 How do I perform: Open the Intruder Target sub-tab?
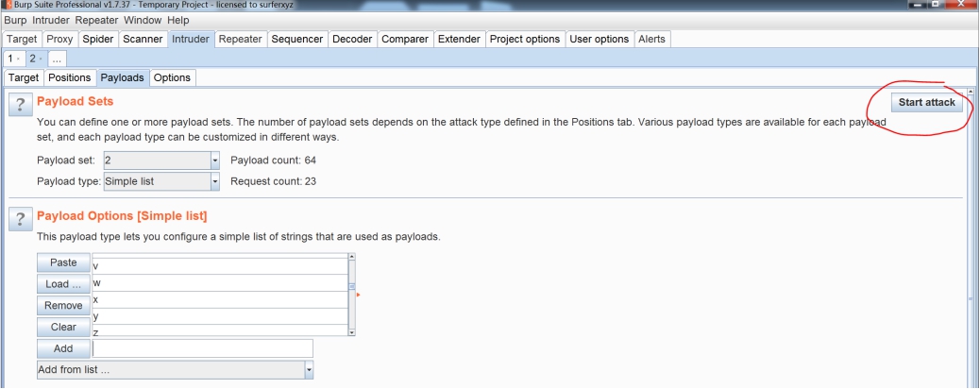24,77
